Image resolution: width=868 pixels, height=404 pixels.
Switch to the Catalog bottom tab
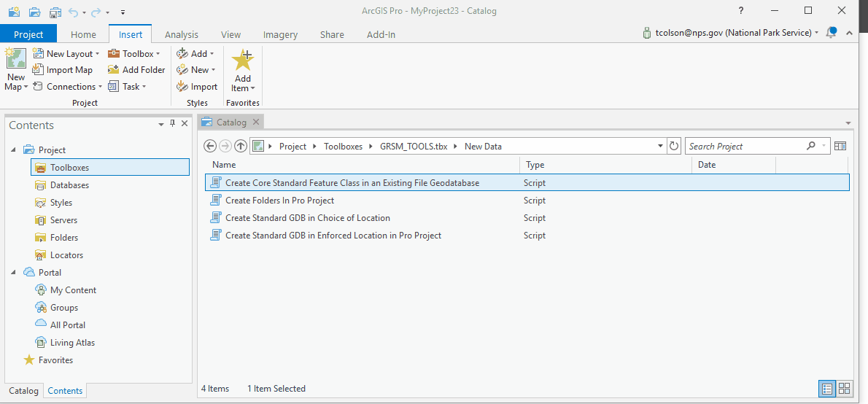click(x=23, y=391)
